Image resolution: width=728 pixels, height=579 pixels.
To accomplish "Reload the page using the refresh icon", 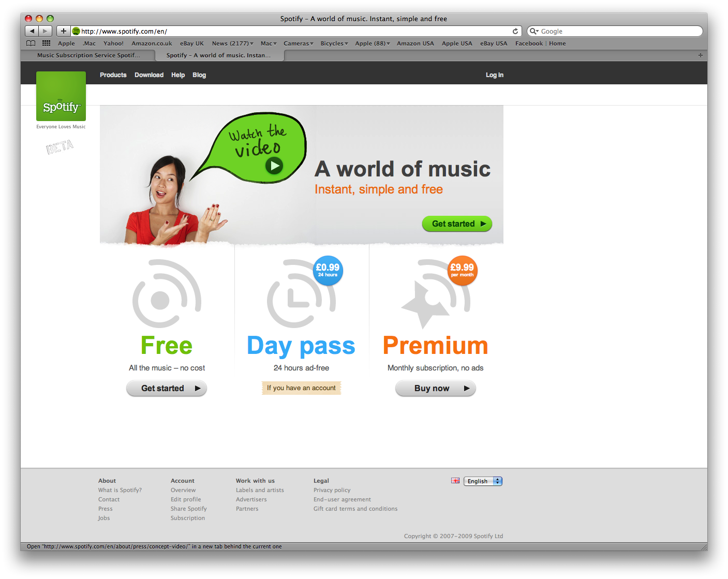I will pos(515,31).
